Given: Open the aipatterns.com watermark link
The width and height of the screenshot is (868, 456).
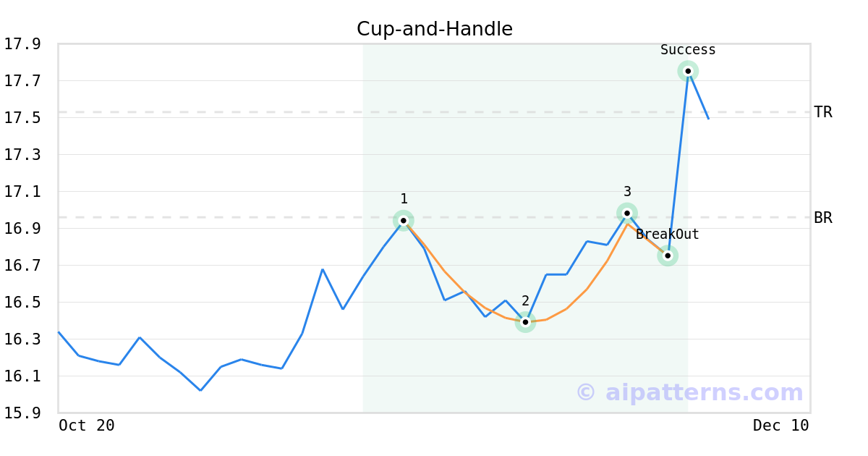Looking at the screenshot, I should click(689, 392).
